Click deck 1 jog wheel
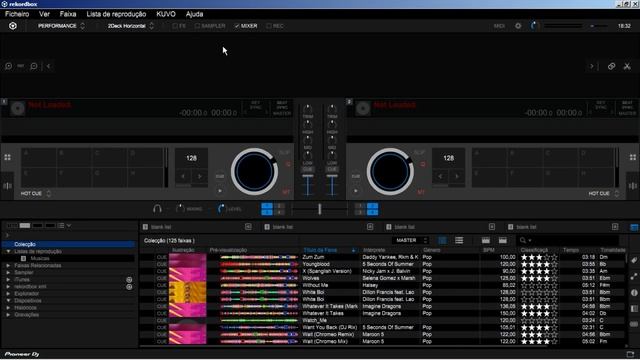 [254, 171]
